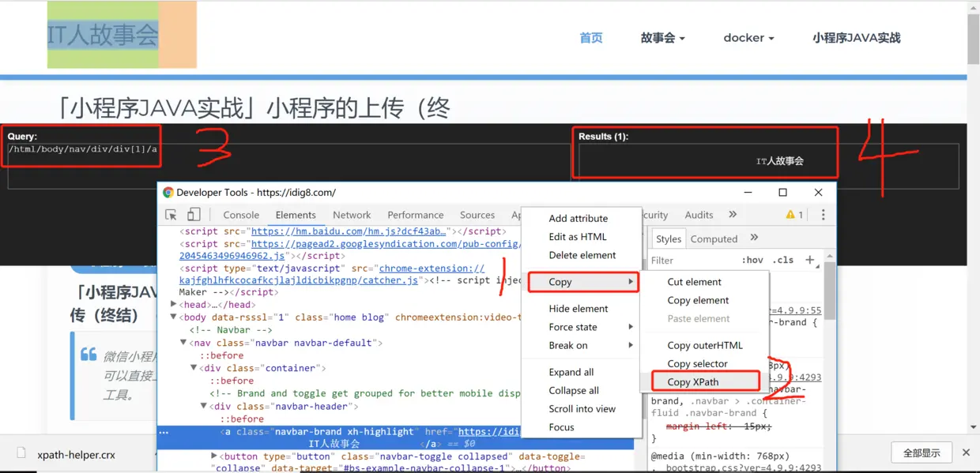
Task: Show more Styles pane tabs chevron
Action: (x=754, y=238)
